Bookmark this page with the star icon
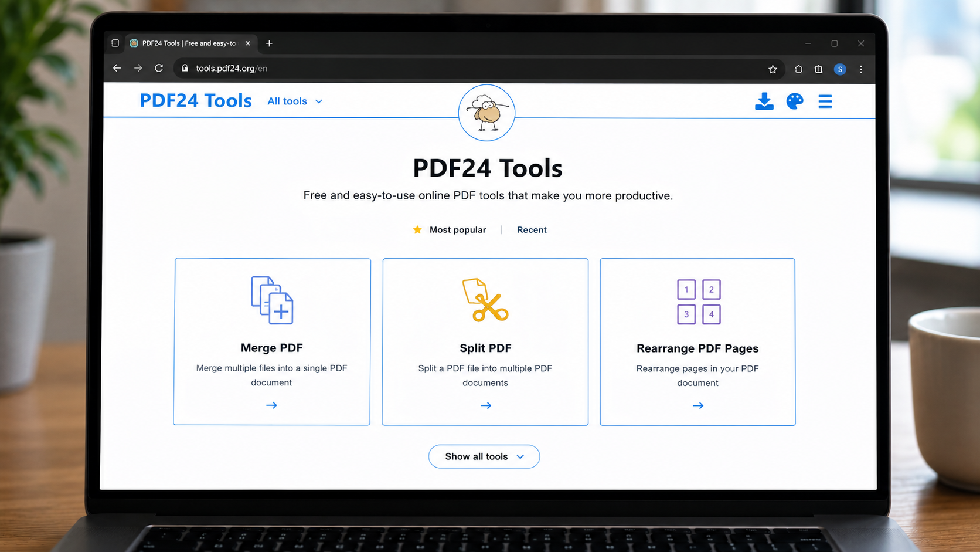The image size is (980, 552). tap(773, 69)
